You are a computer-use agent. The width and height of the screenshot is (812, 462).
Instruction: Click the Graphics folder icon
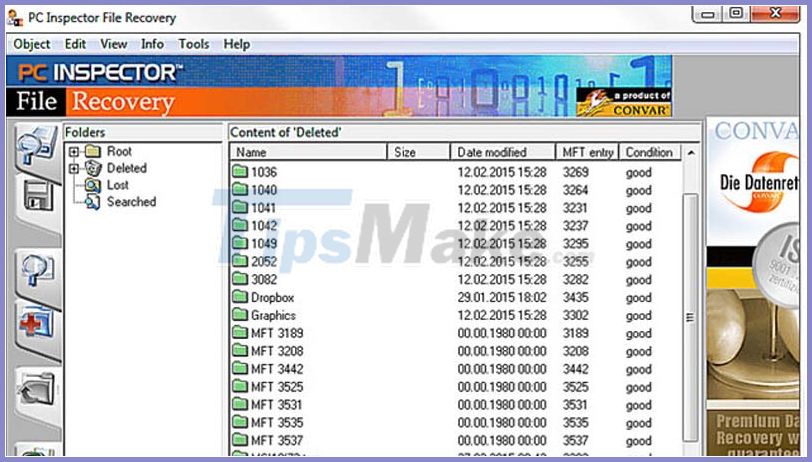pyautogui.click(x=240, y=315)
